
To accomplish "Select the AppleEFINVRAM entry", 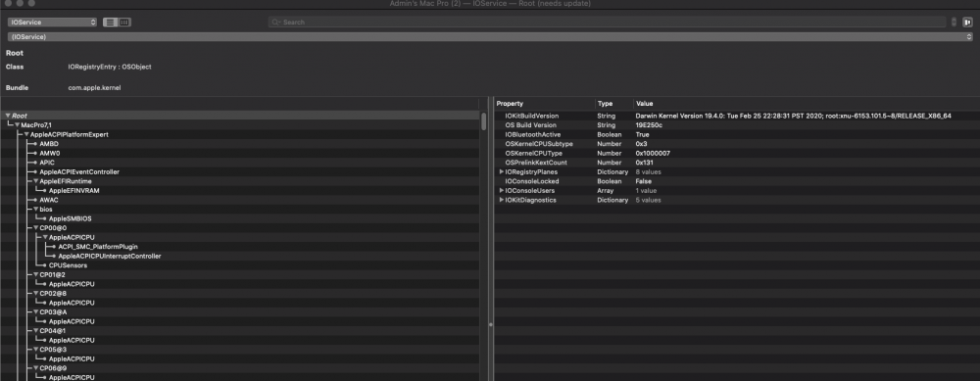I will pos(73,190).
